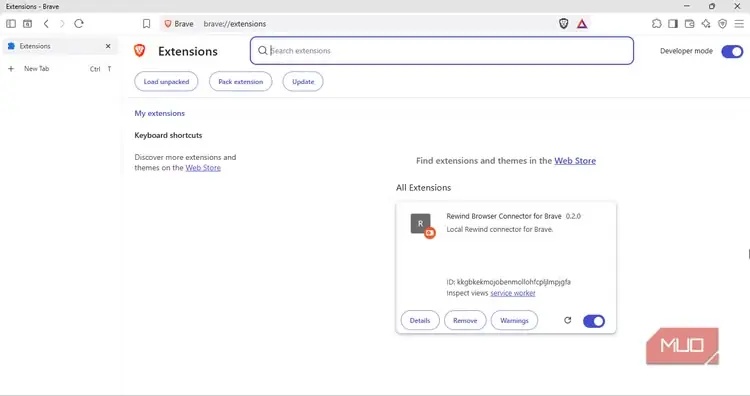750x396 pixels.
Task: Click 'Local Rewind connector for Brave.' description
Action: click(x=500, y=229)
